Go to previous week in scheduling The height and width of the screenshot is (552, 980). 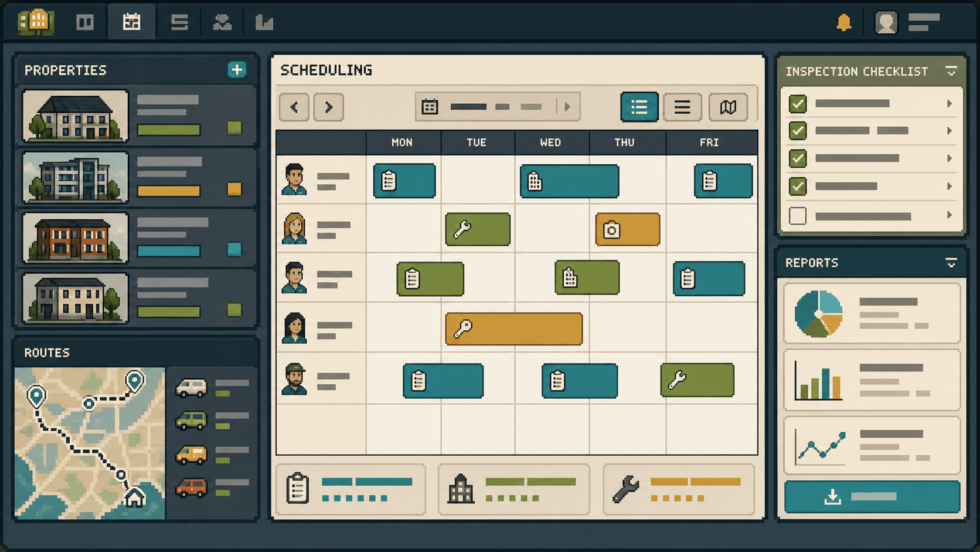[x=294, y=107]
